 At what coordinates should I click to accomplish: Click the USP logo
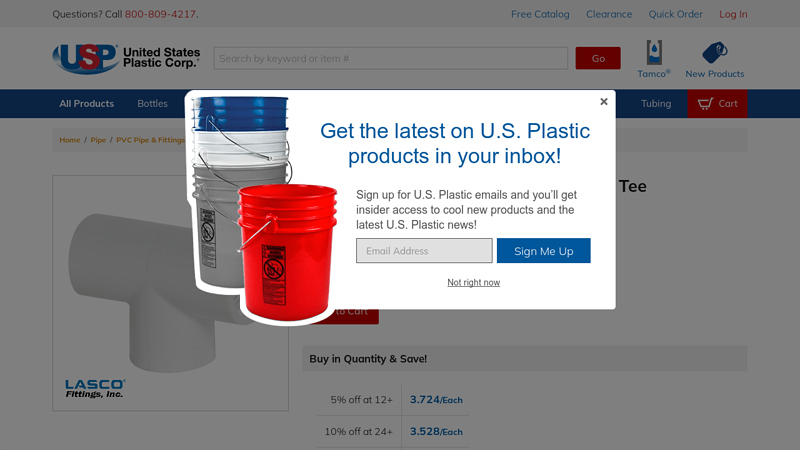126,58
